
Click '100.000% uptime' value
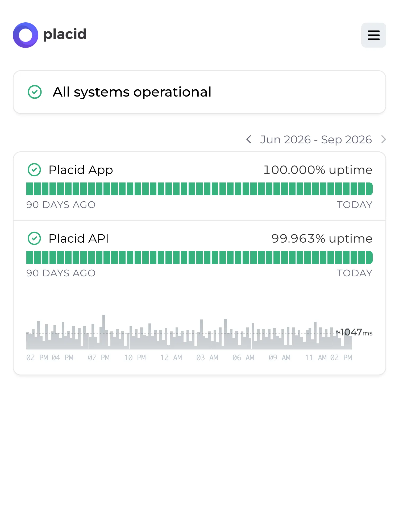[x=318, y=170]
